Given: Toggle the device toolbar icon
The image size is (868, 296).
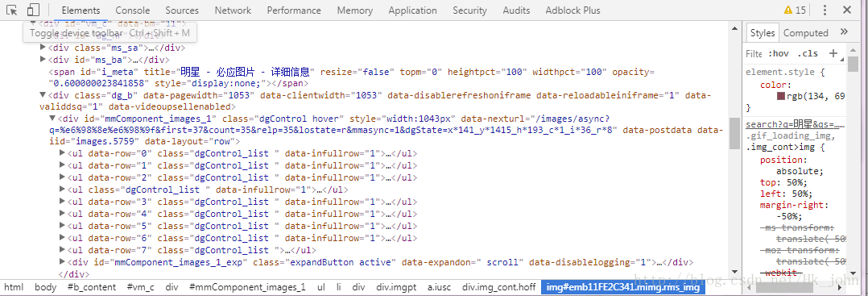Looking at the screenshot, I should [x=33, y=10].
